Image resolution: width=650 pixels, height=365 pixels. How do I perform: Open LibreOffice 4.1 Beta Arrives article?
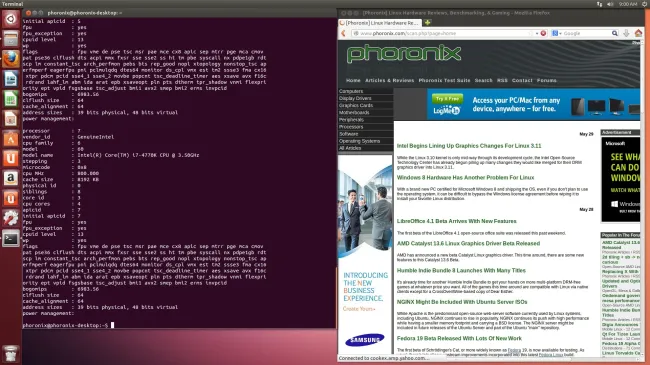457,221
